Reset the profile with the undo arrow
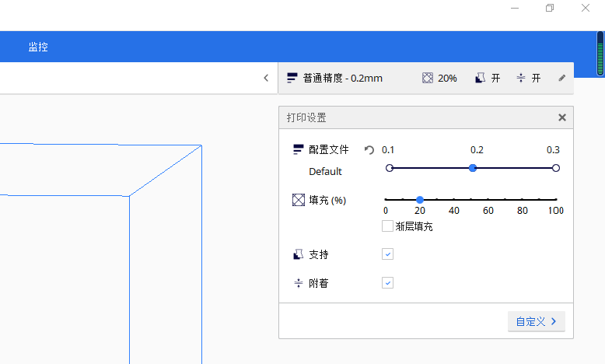This screenshot has height=364, width=605. pos(369,150)
